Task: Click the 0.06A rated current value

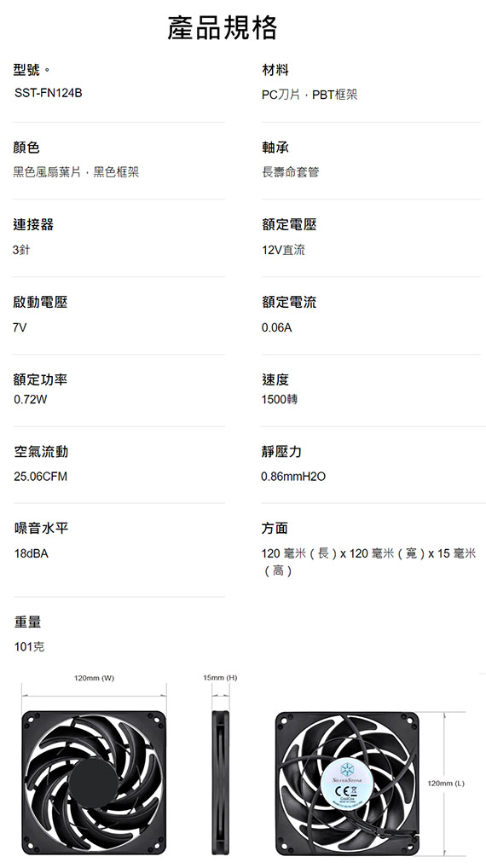Action: [276, 327]
